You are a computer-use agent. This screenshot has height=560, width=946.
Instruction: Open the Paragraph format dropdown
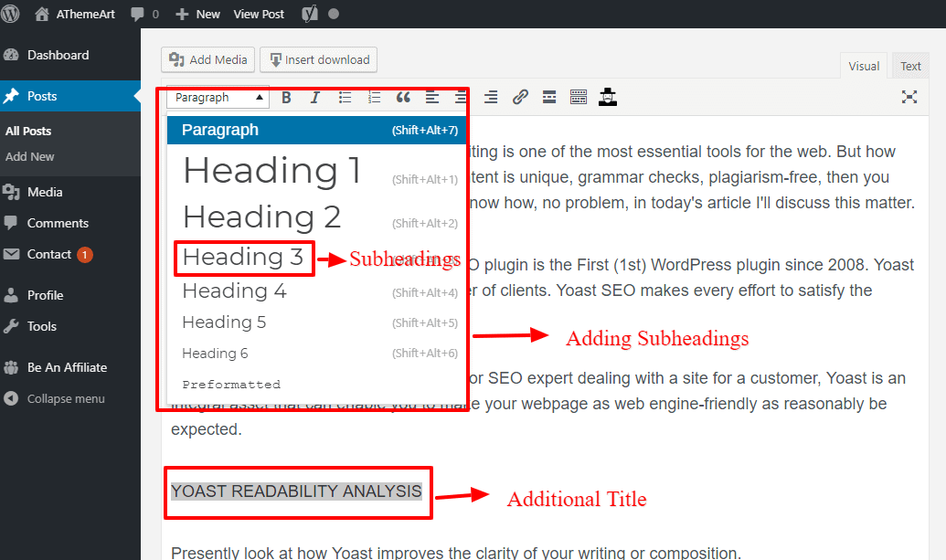(218, 97)
